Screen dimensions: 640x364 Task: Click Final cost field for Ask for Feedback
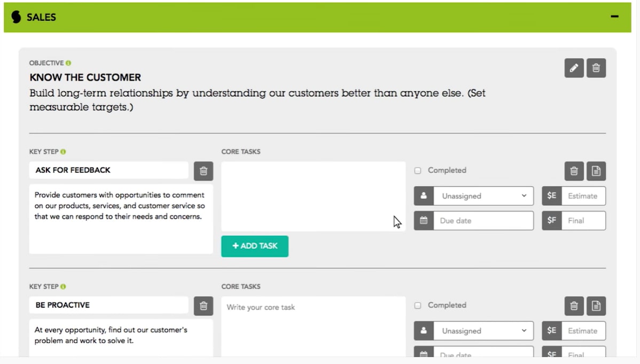pos(583,220)
